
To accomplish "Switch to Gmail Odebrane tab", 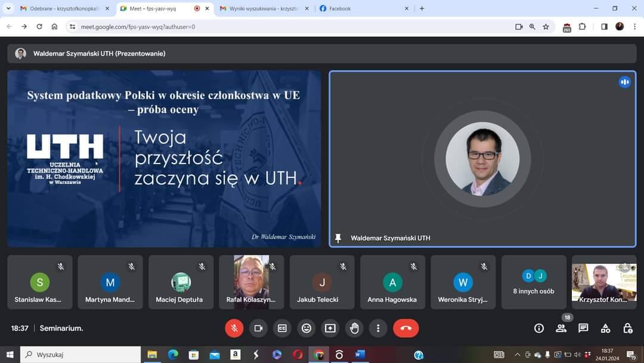I will 64,8.
